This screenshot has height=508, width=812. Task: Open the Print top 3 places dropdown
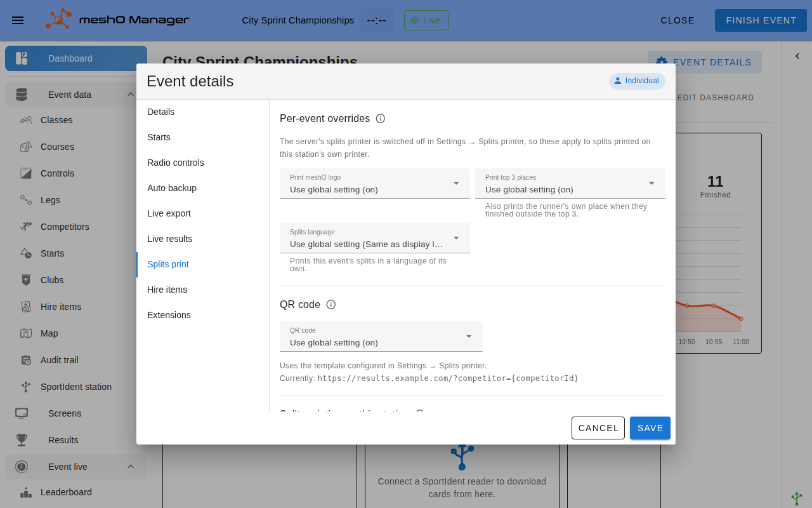570,184
